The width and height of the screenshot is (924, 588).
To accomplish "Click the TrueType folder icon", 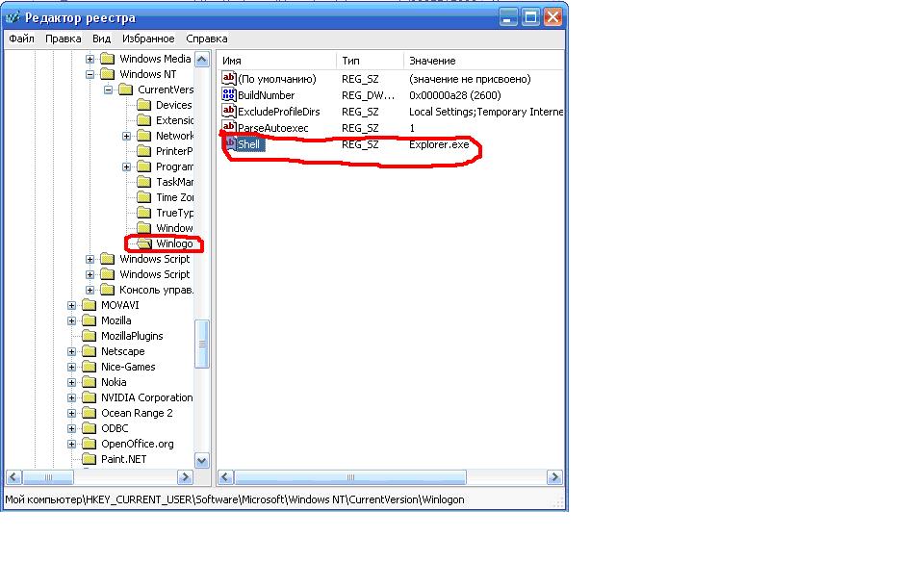I will point(143,213).
